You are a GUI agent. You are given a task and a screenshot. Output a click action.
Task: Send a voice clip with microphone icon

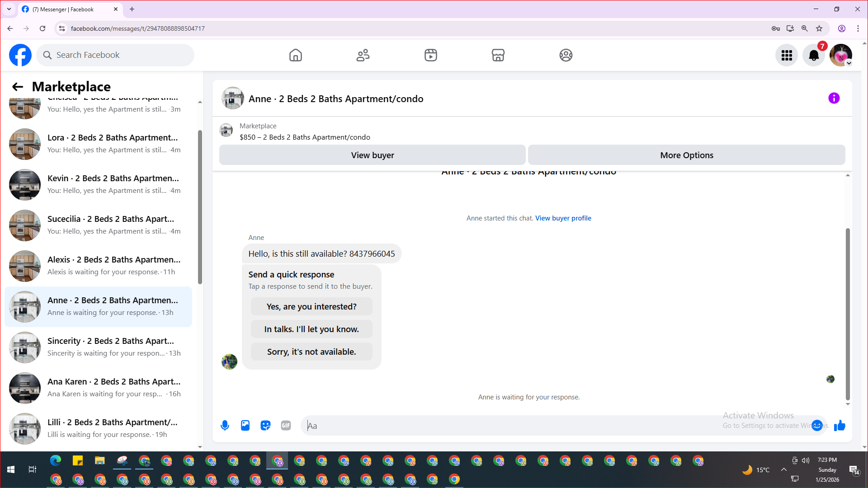[x=225, y=426]
